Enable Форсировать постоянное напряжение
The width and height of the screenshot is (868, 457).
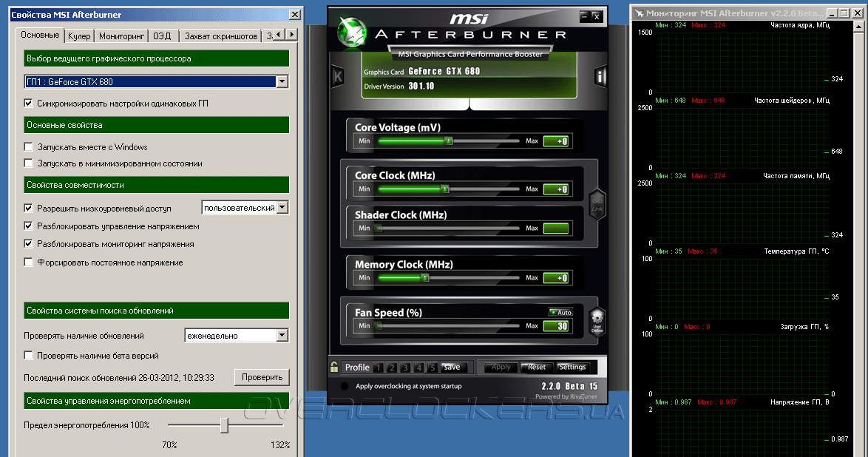coord(28,262)
